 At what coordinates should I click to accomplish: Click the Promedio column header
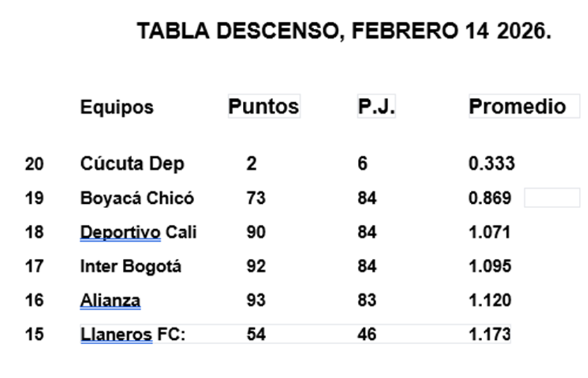517,106
